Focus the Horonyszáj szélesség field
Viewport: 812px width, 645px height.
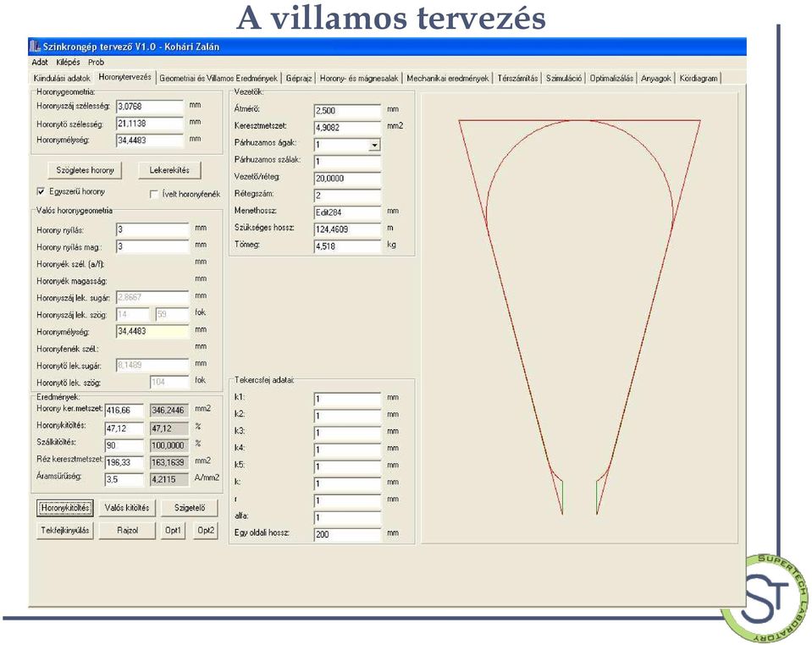[x=150, y=106]
